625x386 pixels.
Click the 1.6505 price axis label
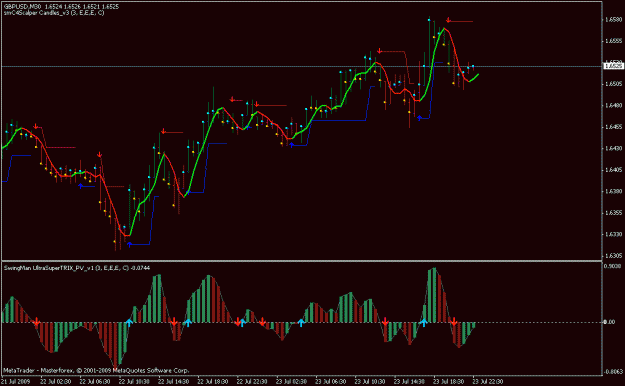[x=613, y=84]
